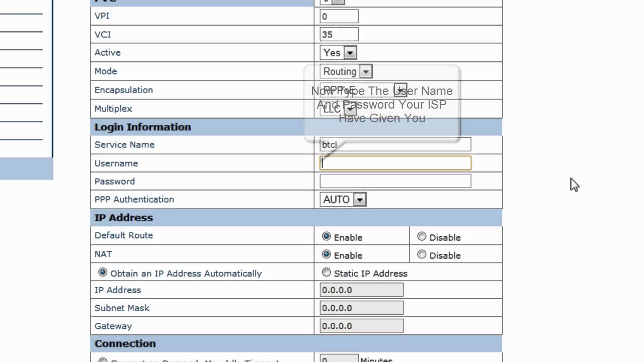Click the VPI input field
This screenshot has height=362, width=644.
pos(339,16)
